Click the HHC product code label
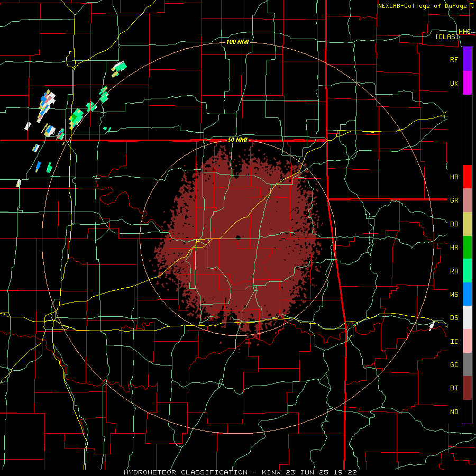Viewport: 476px width, 476px height. coord(465,32)
